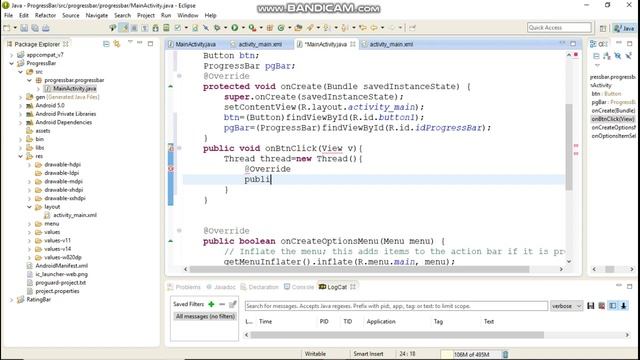
Task: Open the Android SDK Manager icon
Action: pos(156,28)
